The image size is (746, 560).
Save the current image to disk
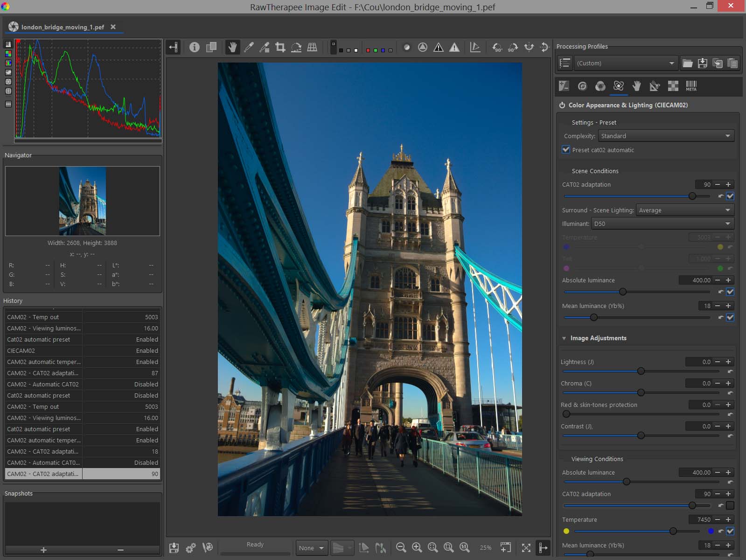(x=174, y=547)
